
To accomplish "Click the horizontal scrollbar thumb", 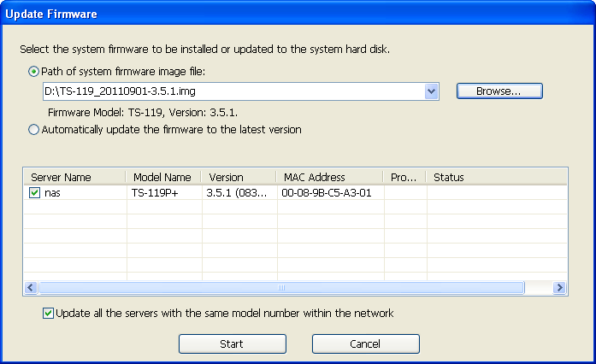I will 281,288.
